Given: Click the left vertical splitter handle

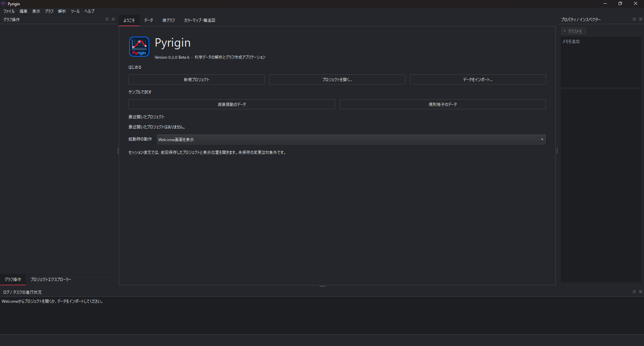Looking at the screenshot, I should [x=118, y=151].
